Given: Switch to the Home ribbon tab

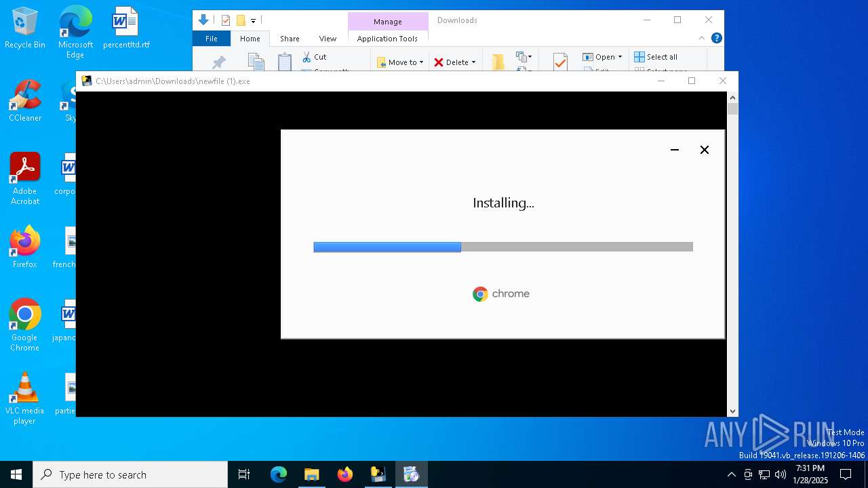Looking at the screenshot, I should click(x=250, y=39).
